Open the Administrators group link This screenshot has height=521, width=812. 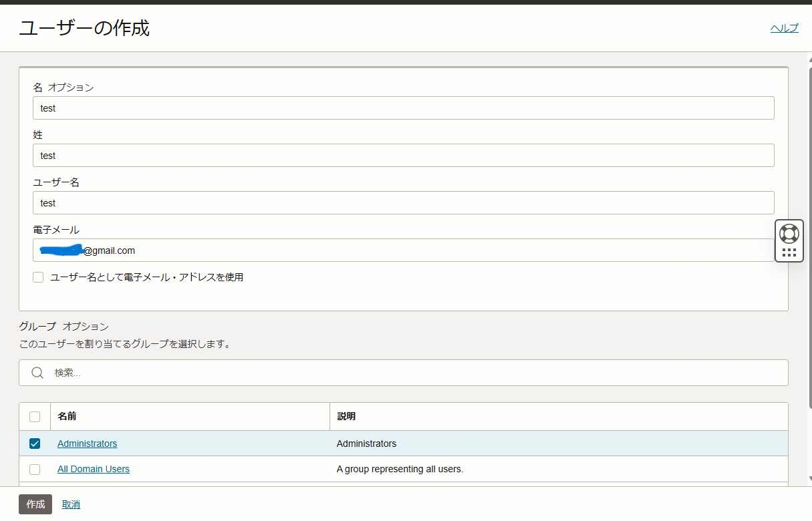(x=87, y=443)
